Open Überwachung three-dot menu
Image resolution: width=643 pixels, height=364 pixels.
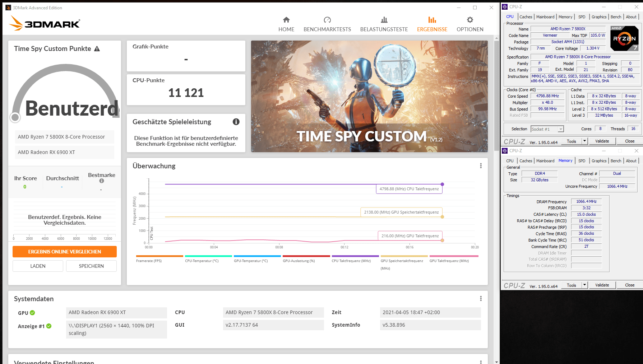tap(481, 166)
